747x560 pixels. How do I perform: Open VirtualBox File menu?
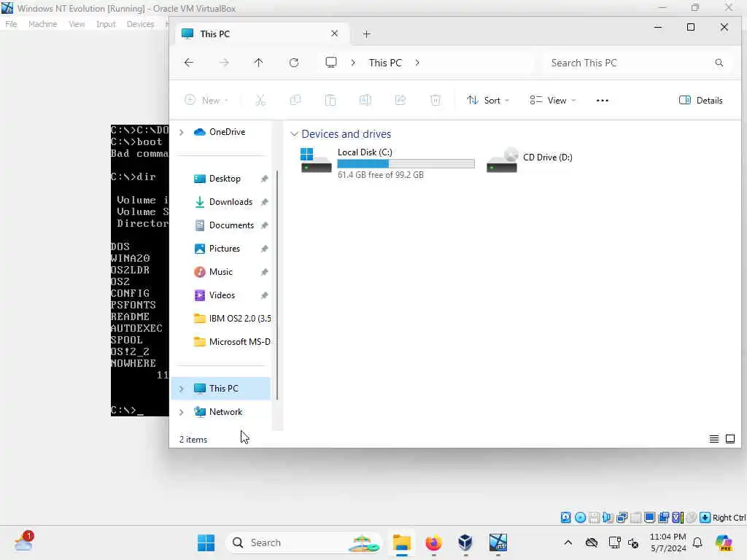11,24
